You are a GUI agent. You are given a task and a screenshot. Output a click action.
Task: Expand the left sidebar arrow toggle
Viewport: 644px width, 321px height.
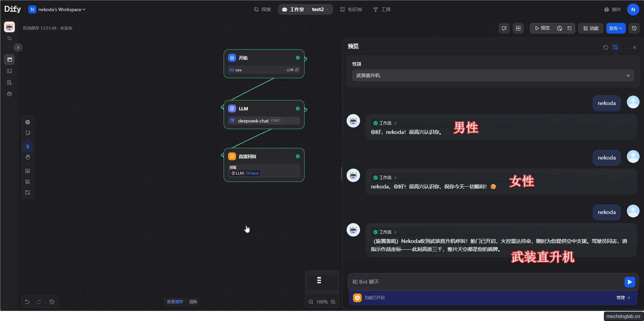click(18, 47)
